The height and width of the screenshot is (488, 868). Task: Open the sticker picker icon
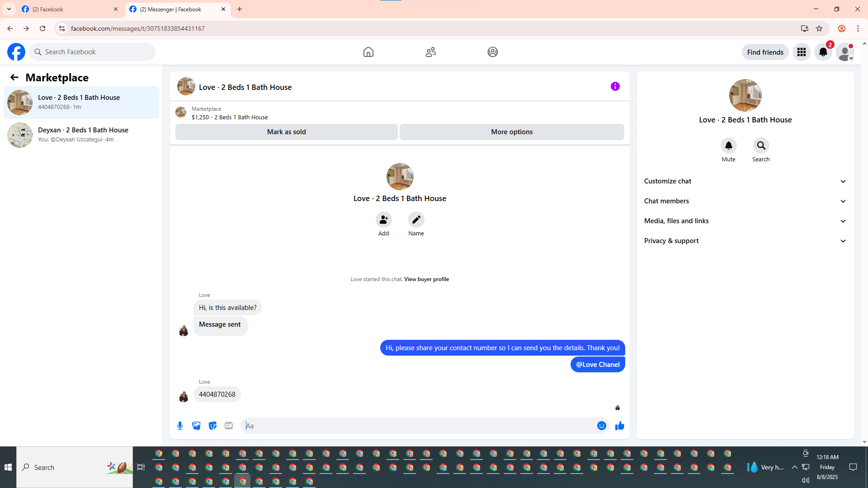tap(212, 426)
